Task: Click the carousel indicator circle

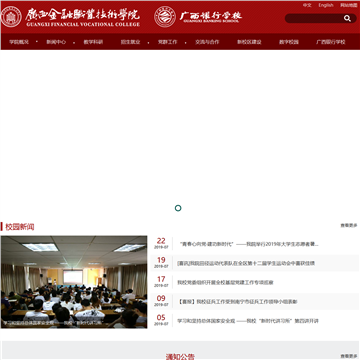Action: click(x=178, y=208)
